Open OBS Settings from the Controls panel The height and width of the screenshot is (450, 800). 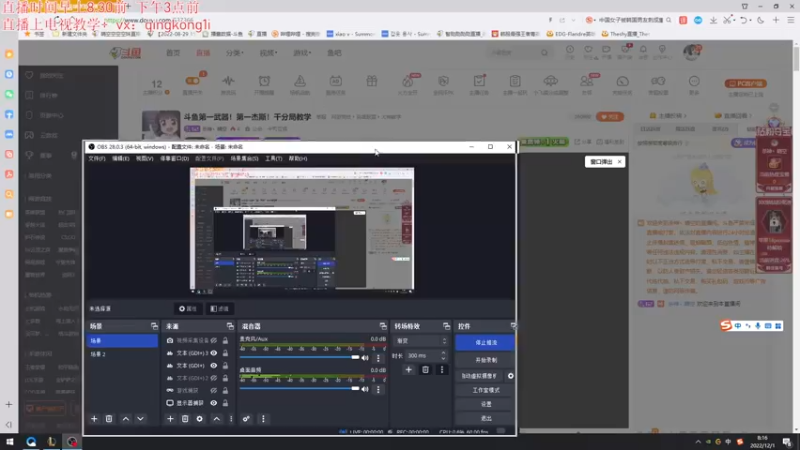click(485, 404)
